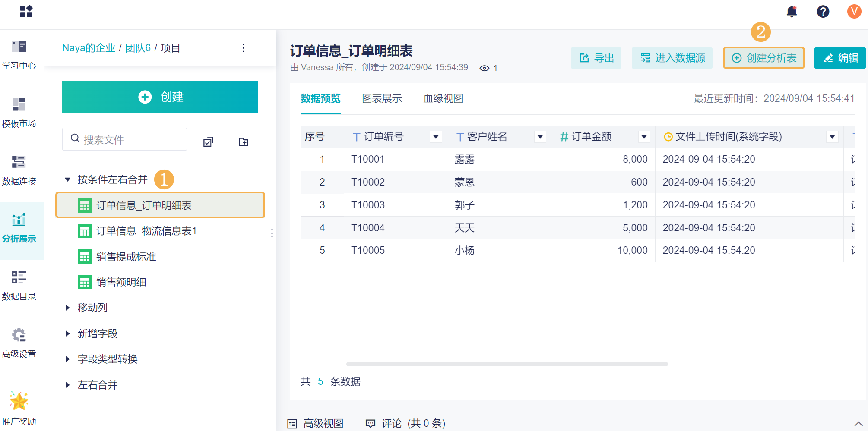Click the horizontal table scrollbar
This screenshot has height=431, width=868.
(x=507, y=364)
